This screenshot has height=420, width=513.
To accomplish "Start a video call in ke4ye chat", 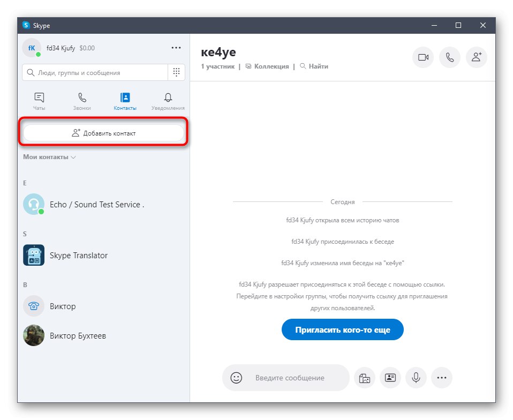I will click(x=423, y=57).
